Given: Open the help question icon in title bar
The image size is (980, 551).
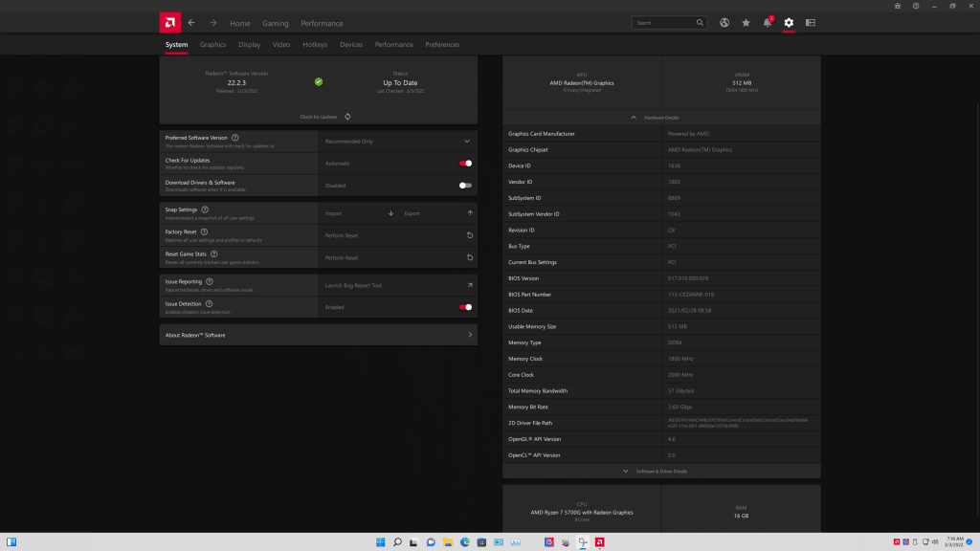Looking at the screenshot, I should click(x=916, y=6).
